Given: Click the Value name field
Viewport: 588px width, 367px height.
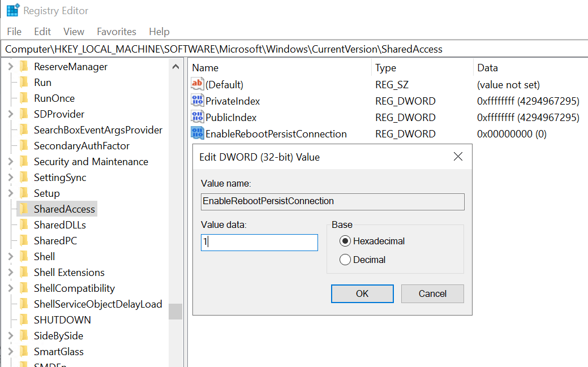Looking at the screenshot, I should coord(333,201).
